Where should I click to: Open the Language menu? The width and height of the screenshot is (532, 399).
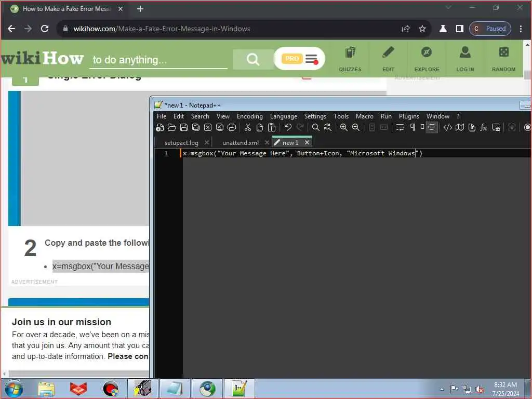[284, 116]
